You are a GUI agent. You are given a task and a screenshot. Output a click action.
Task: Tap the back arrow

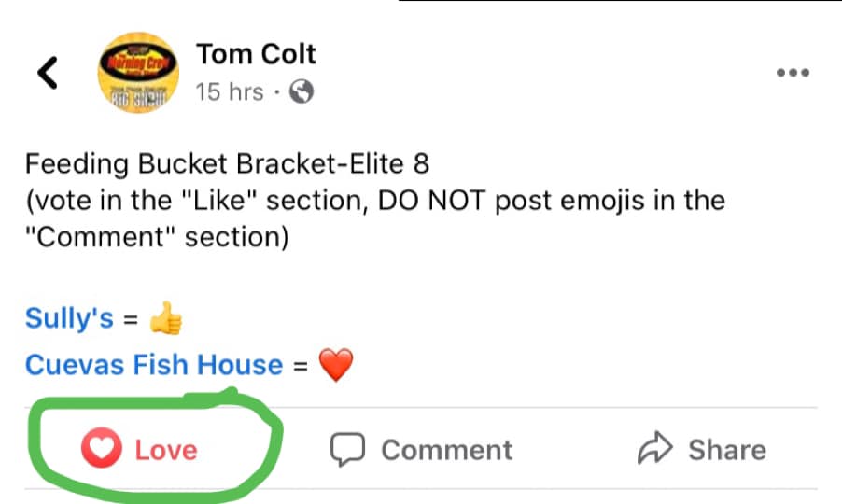tap(48, 73)
